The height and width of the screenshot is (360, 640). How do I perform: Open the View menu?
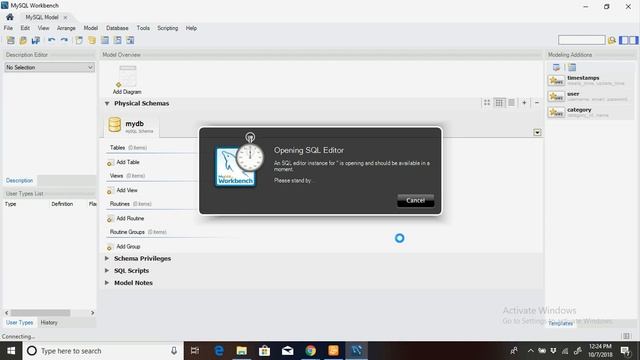pos(43,28)
